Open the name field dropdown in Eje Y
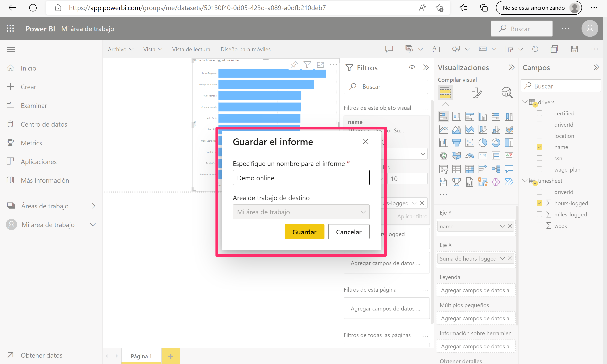The height and width of the screenshot is (364, 607). [x=502, y=226]
